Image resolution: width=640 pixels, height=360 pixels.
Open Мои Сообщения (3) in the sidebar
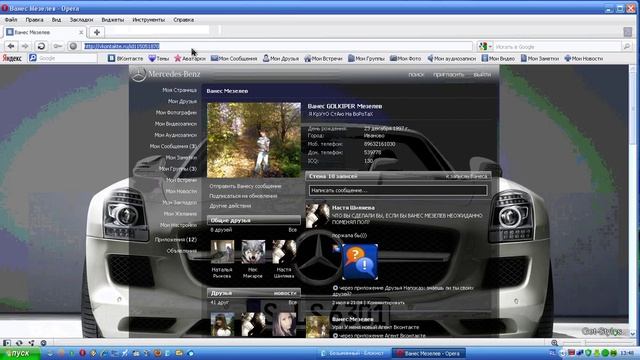click(x=173, y=146)
